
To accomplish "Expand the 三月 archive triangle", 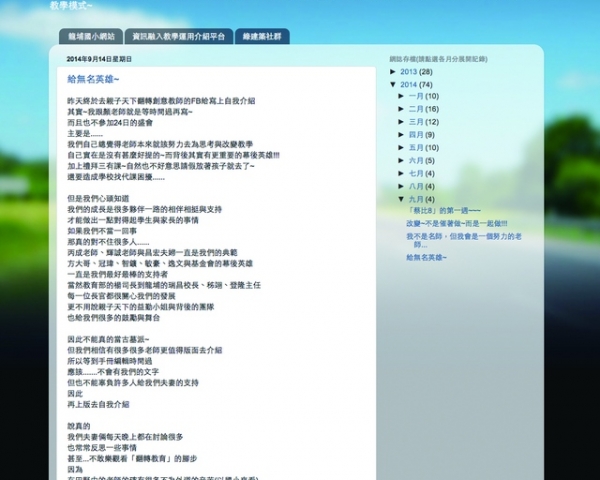I will click(x=401, y=122).
